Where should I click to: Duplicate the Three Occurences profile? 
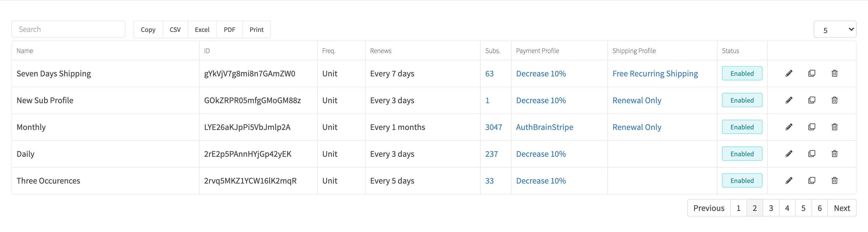coord(812,180)
